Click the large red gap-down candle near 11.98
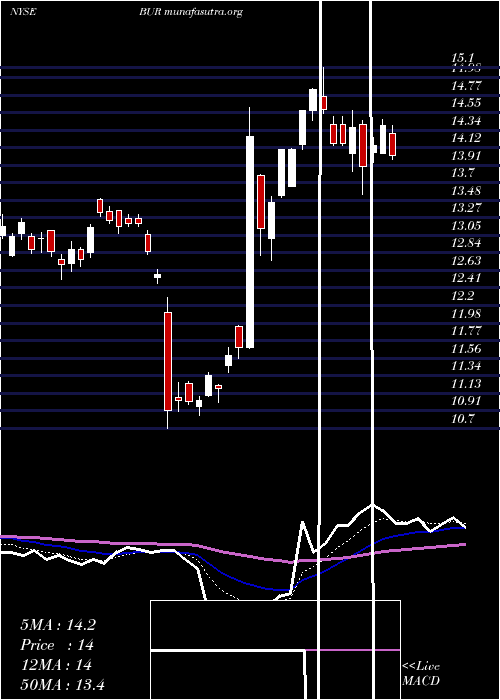Image resolution: width=500 pixels, height=700 pixels. [167, 361]
